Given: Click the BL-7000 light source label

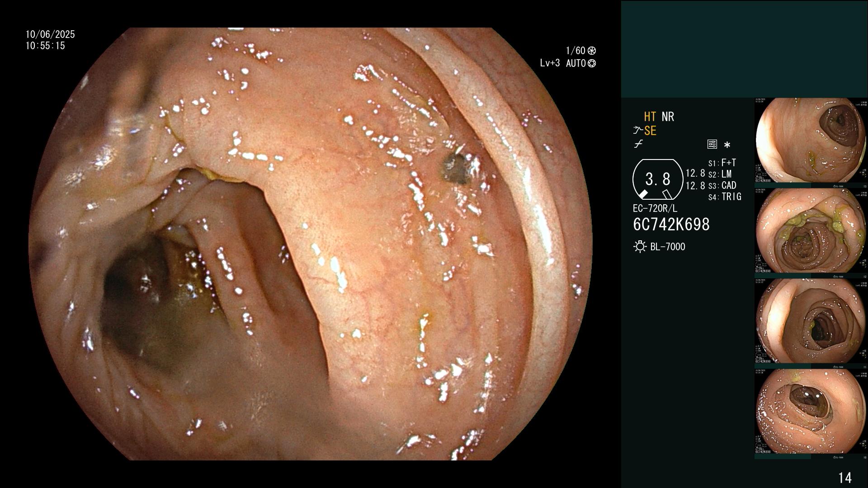Looking at the screenshot, I should click(x=668, y=247).
